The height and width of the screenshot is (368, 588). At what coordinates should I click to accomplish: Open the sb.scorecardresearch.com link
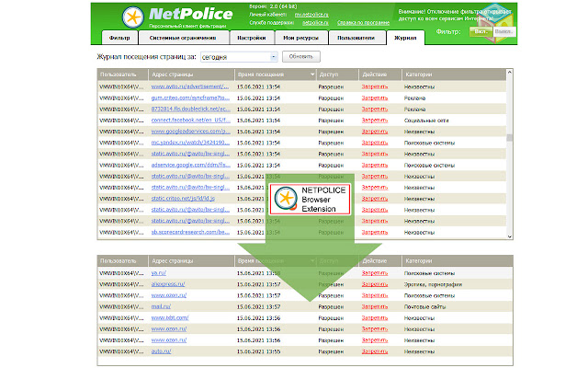coord(190,232)
